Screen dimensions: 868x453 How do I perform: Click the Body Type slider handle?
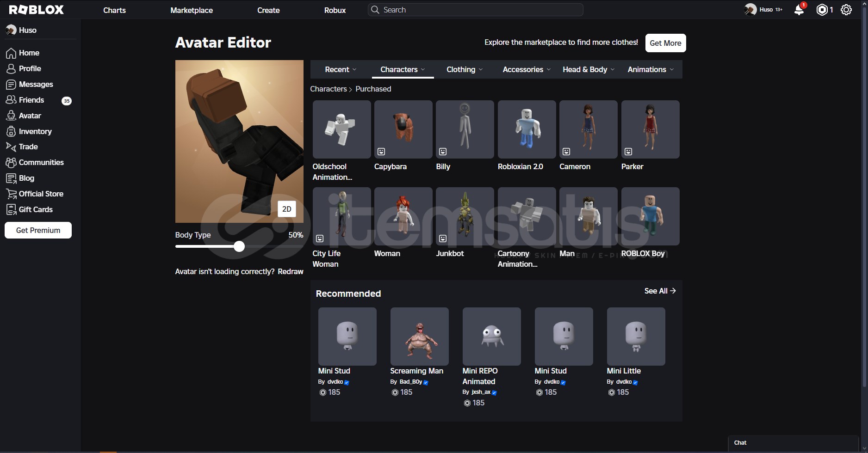pyautogui.click(x=239, y=246)
